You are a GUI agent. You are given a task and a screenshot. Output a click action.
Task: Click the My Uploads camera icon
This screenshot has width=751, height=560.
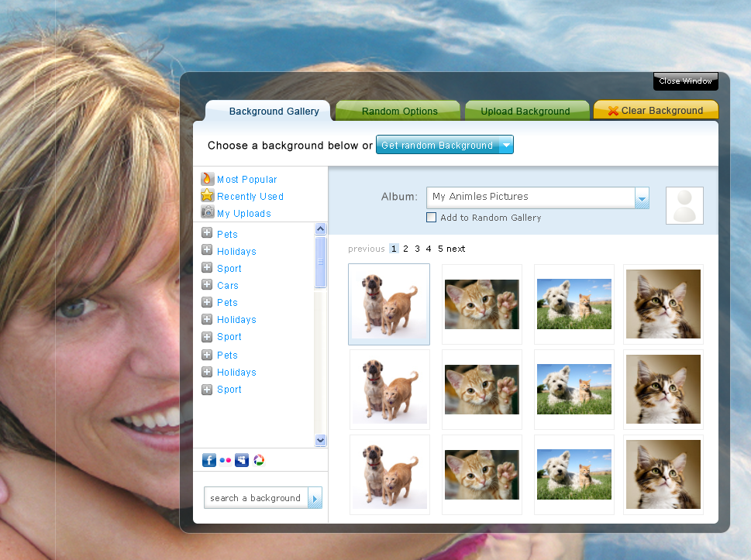point(207,211)
